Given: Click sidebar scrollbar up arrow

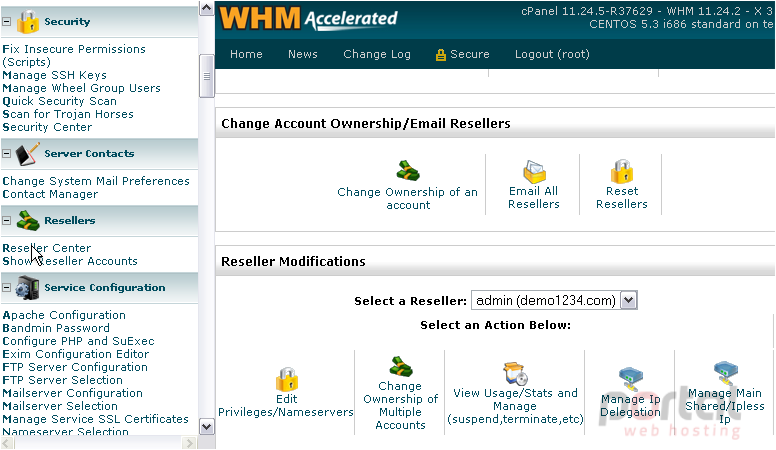Looking at the screenshot, I should pos(206,8).
